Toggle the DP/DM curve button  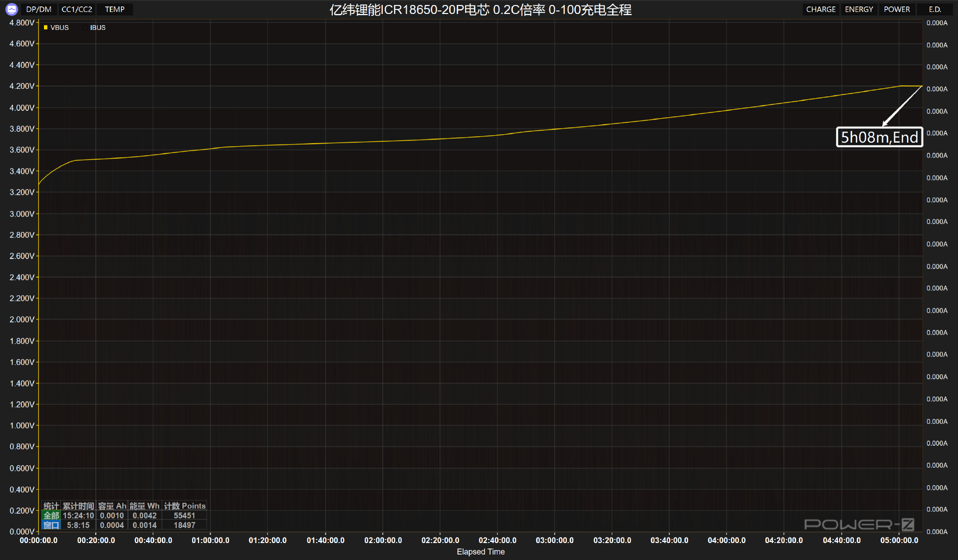point(39,9)
